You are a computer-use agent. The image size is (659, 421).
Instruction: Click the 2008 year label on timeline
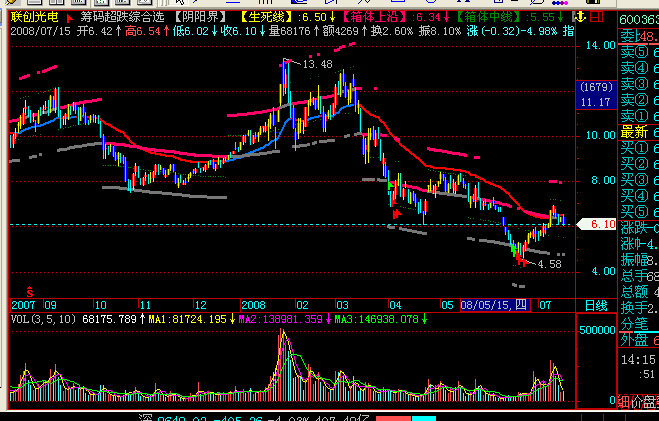253,305
